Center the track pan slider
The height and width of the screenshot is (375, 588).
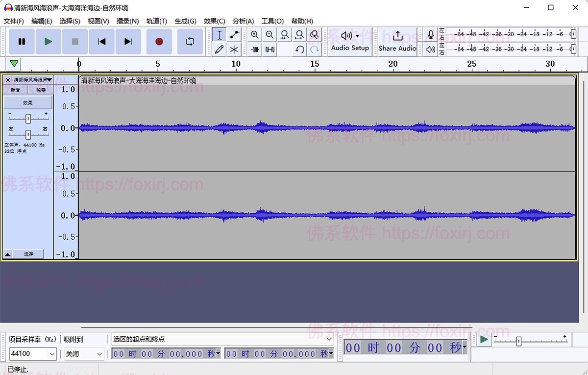28,134
